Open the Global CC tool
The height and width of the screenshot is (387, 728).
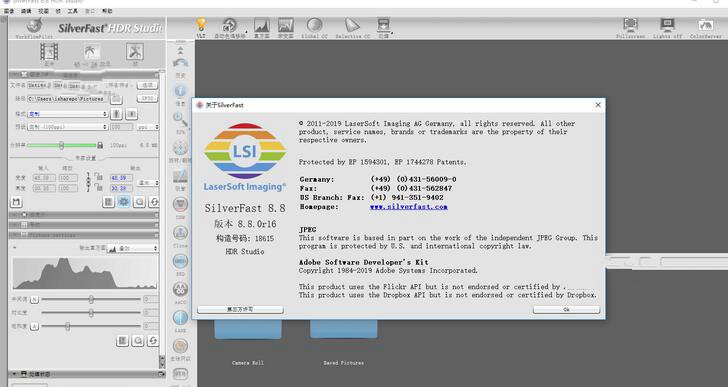pyautogui.click(x=315, y=25)
